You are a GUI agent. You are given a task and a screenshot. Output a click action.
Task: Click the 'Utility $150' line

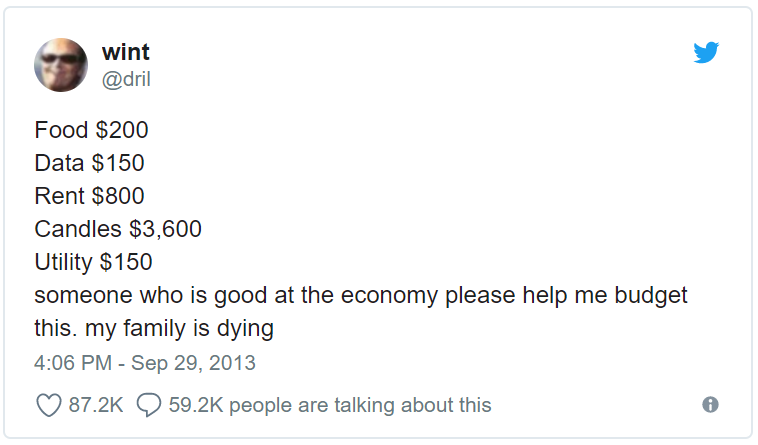[x=93, y=262]
